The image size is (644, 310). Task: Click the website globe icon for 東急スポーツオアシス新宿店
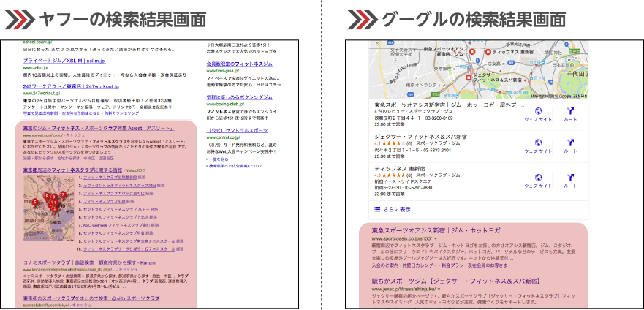[x=538, y=111]
